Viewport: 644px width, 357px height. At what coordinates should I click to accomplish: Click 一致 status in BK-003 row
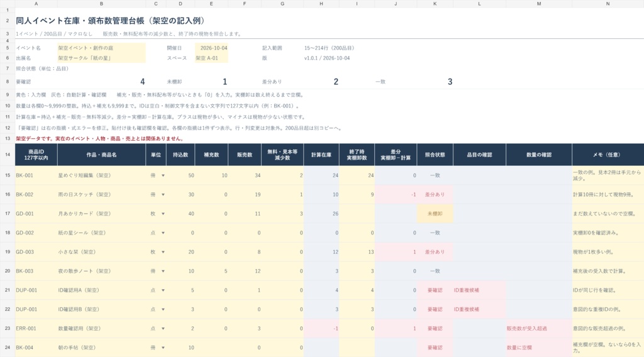tap(435, 272)
